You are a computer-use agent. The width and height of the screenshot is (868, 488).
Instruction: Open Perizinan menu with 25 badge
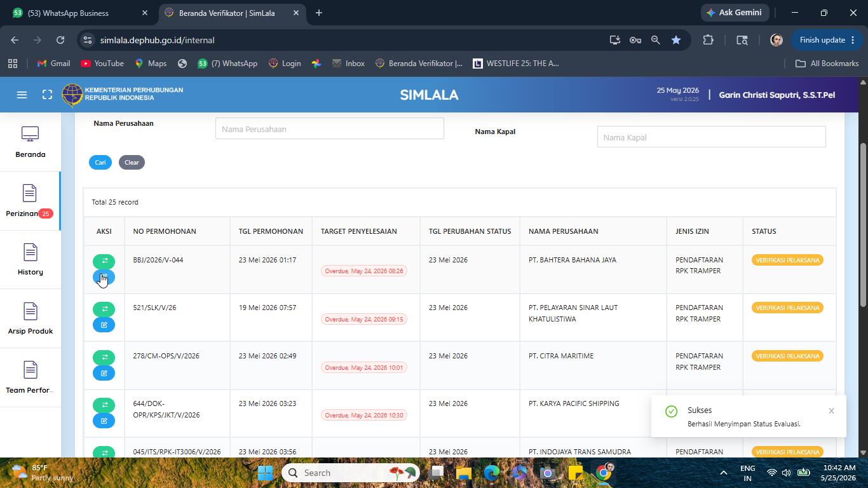click(30, 201)
